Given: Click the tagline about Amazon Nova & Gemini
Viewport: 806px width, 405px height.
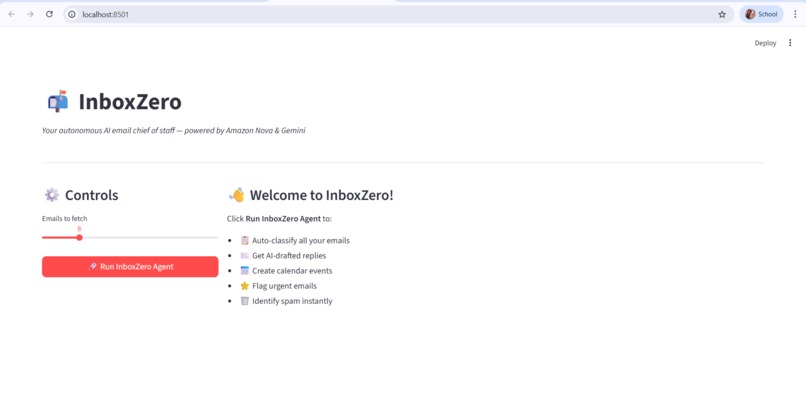Looking at the screenshot, I should point(174,131).
